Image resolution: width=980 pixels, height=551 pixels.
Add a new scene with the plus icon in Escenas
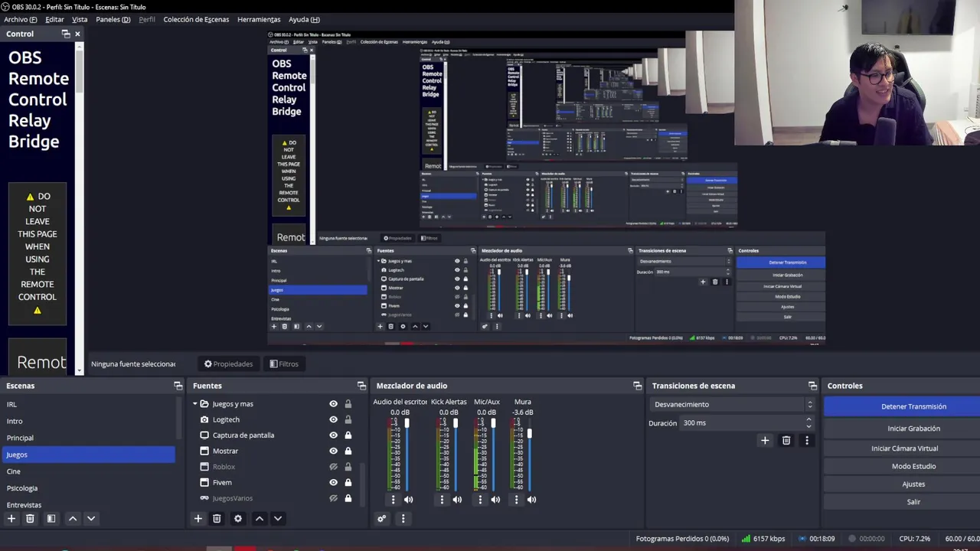[x=11, y=519]
